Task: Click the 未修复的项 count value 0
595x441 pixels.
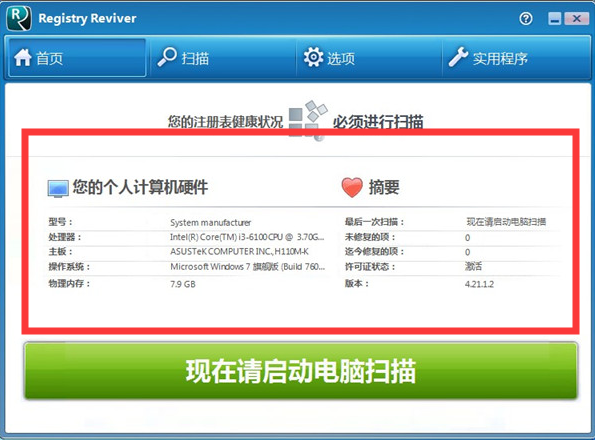Action: [468, 238]
